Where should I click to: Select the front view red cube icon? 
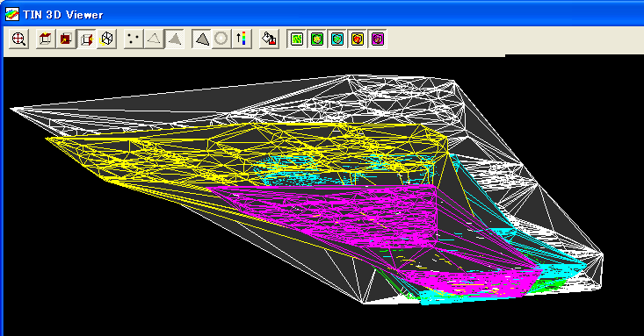(66, 39)
